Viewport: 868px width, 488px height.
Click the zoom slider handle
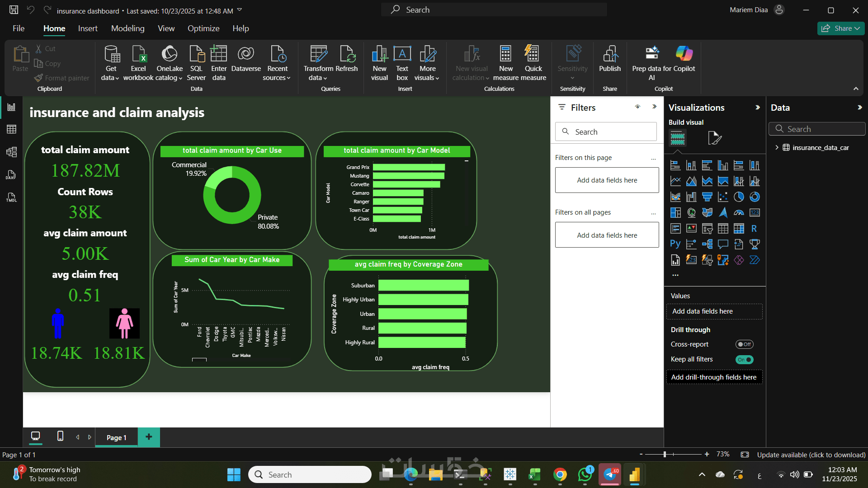coord(665,454)
